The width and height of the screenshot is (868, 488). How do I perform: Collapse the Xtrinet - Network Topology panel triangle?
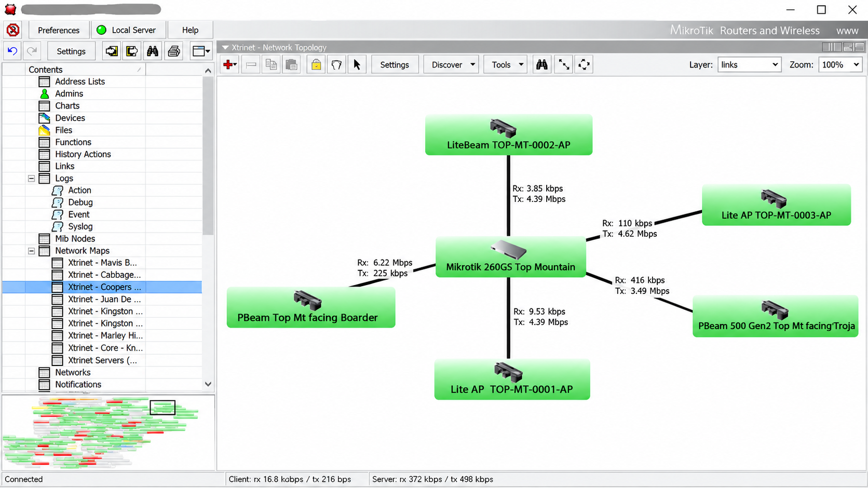pos(225,47)
